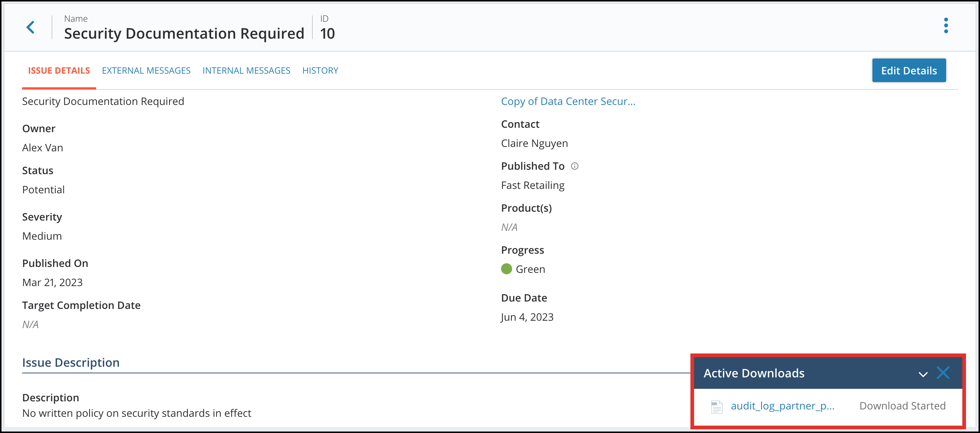
Task: Click the contact name Claire Nguyen
Action: pyautogui.click(x=535, y=143)
